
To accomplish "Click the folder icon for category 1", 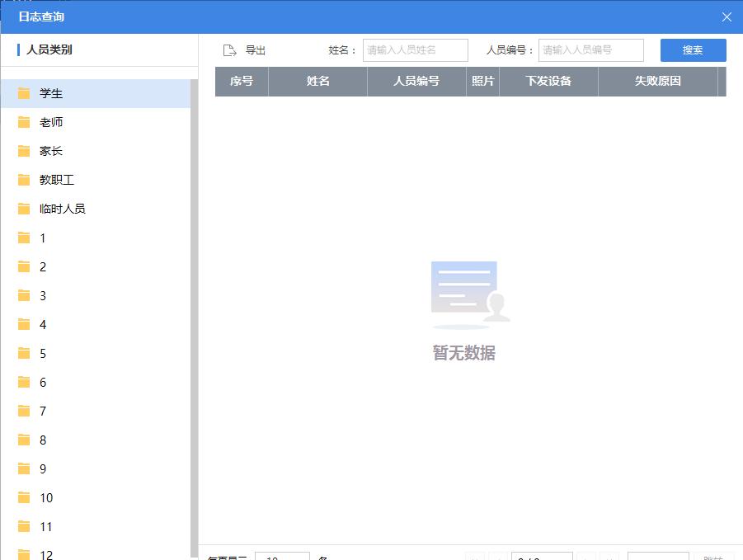I will point(24,238).
